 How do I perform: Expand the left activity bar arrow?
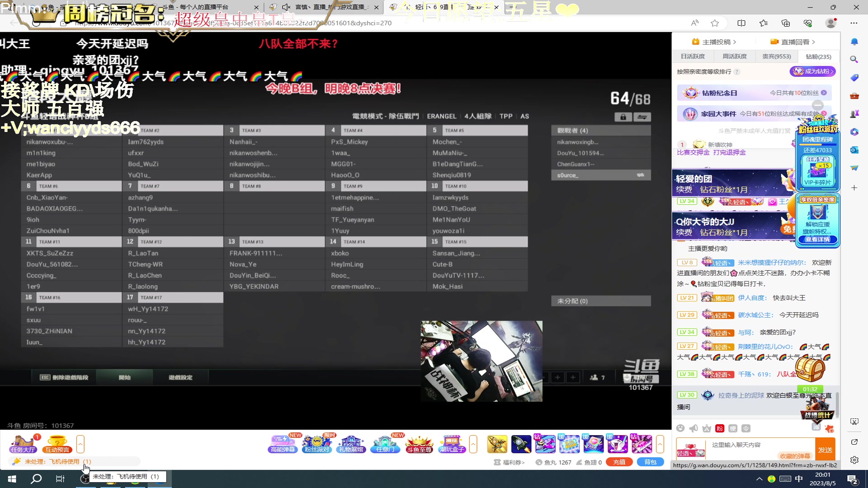[80, 444]
